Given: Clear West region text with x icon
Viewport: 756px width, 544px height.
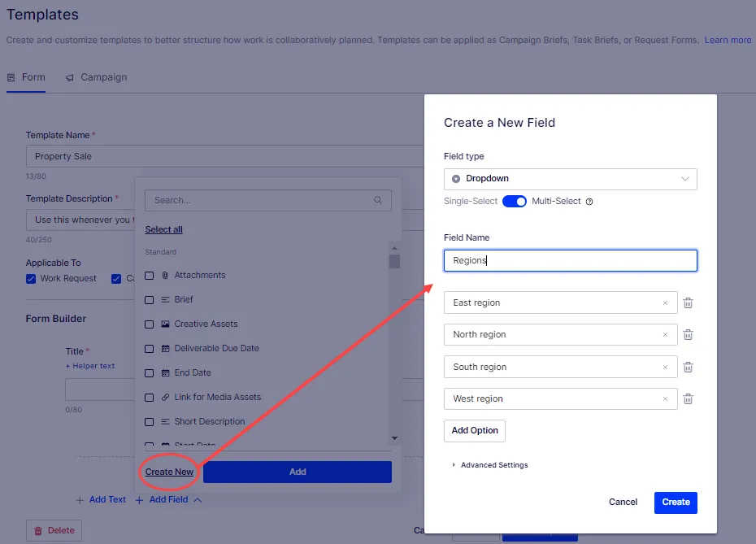Looking at the screenshot, I should click(x=665, y=398).
